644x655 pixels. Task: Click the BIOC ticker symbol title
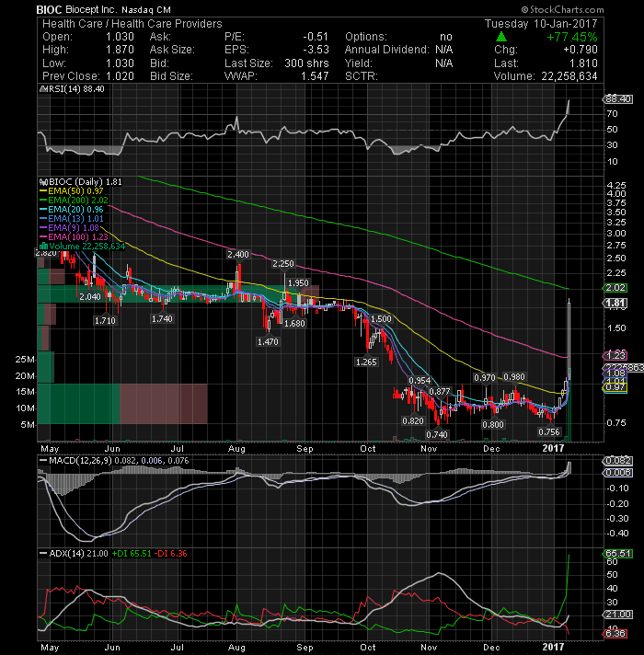click(x=49, y=9)
